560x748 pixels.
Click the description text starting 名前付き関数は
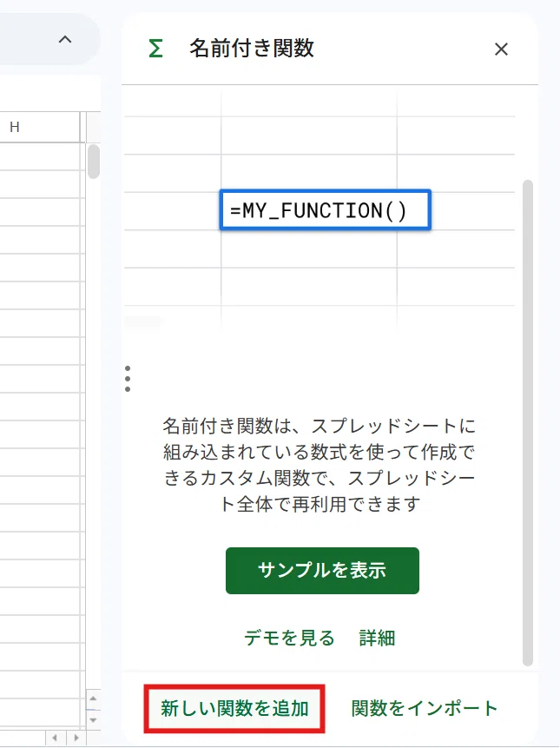point(319,465)
